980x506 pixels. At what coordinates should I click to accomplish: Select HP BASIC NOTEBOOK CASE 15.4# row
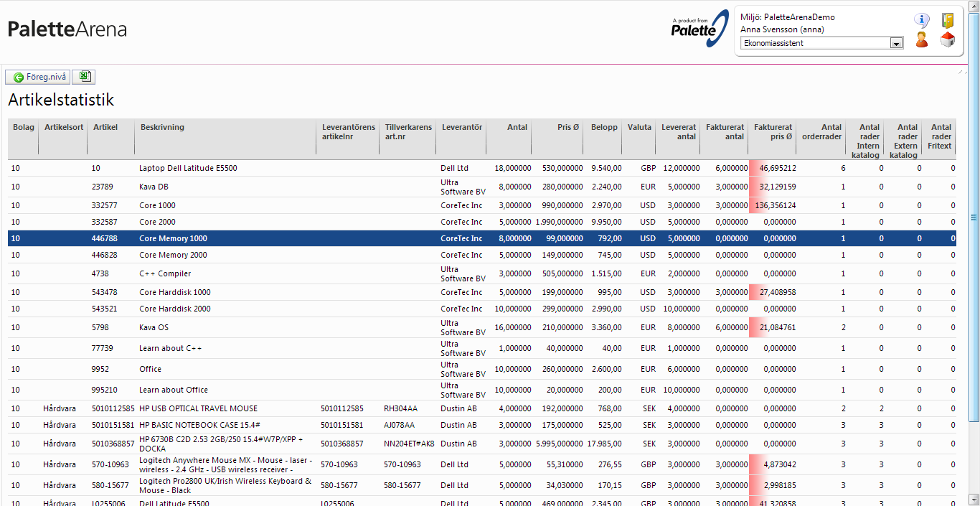(x=481, y=425)
